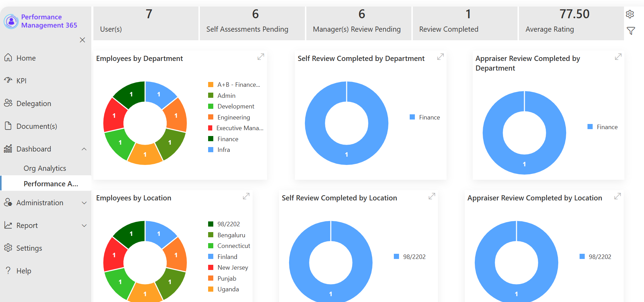Expand the Administration menu chevron
Viewport: 644px width, 302px height.
click(x=84, y=203)
